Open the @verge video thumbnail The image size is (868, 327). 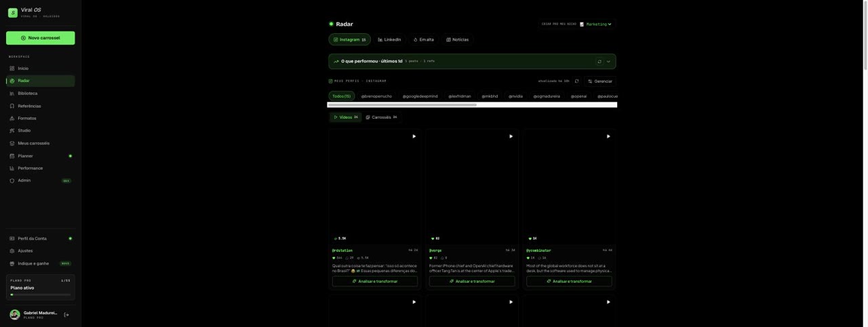pyautogui.click(x=472, y=187)
